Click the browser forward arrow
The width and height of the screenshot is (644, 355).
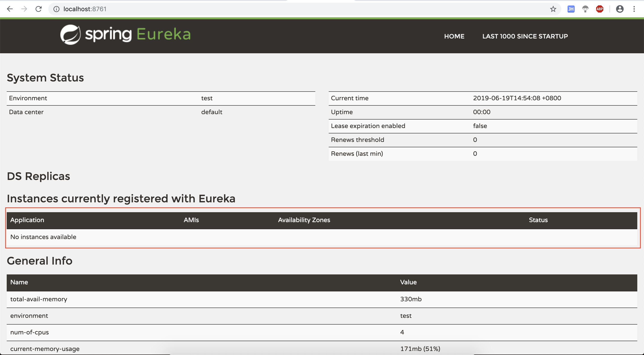(x=24, y=9)
